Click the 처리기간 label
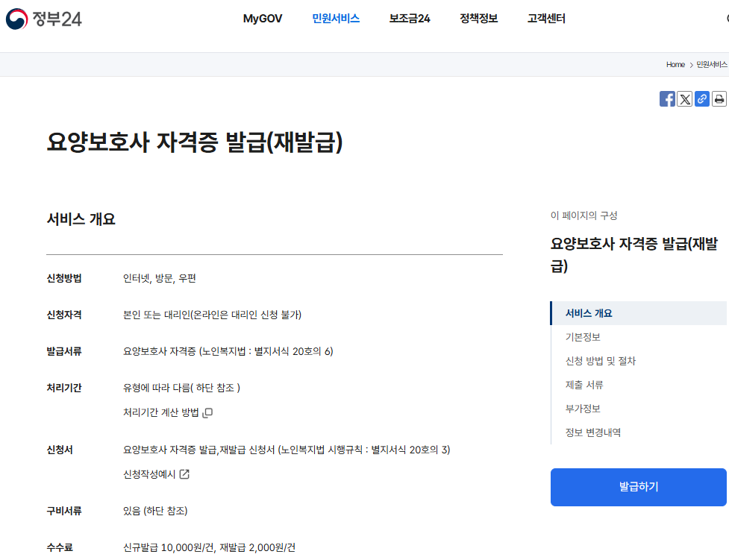The height and width of the screenshot is (560, 729). (x=64, y=388)
